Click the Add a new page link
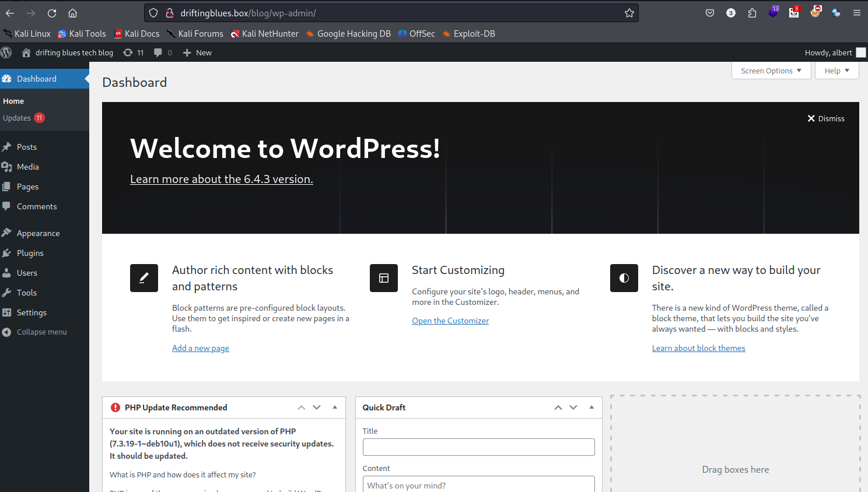This screenshot has width=868, height=492. pyautogui.click(x=201, y=348)
